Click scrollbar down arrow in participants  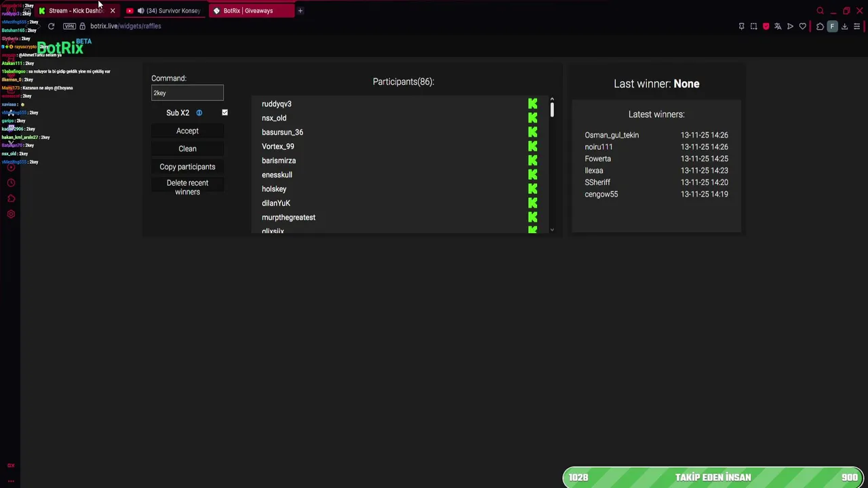coord(552,230)
